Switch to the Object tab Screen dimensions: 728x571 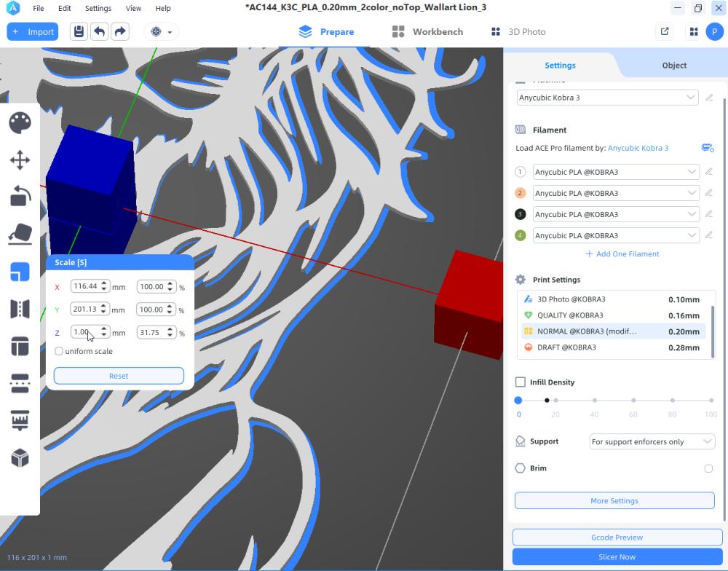(x=673, y=66)
